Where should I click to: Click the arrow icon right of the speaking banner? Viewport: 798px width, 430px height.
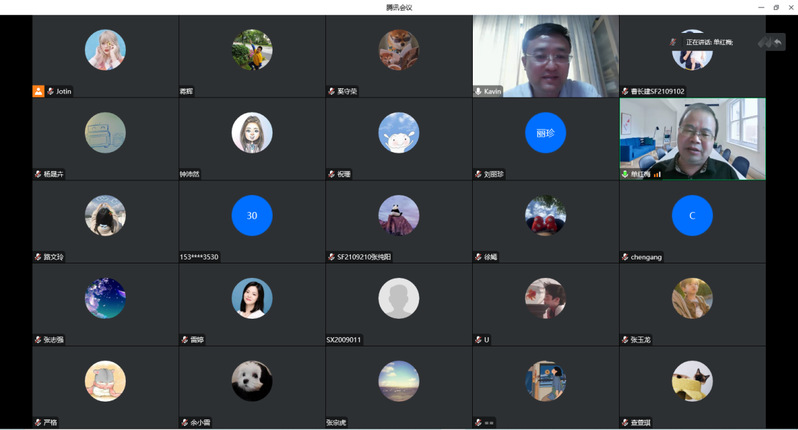[x=777, y=42]
